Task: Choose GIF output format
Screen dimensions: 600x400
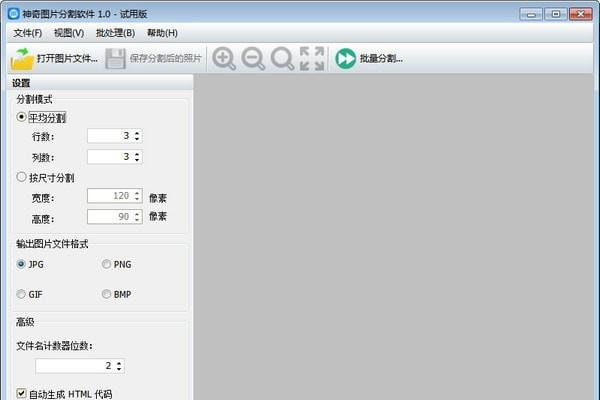Action: pyautogui.click(x=21, y=294)
